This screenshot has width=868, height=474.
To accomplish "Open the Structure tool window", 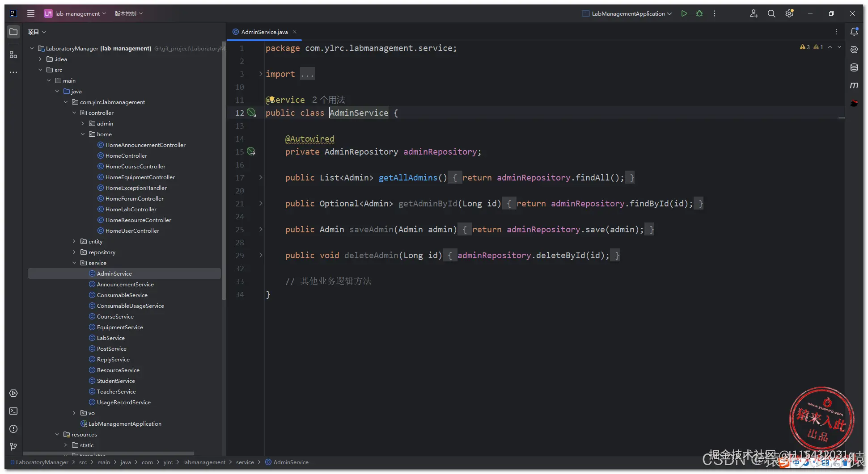I will tap(13, 55).
